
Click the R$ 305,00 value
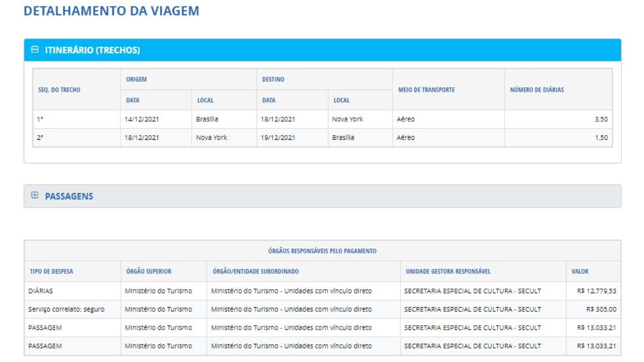tap(601, 309)
